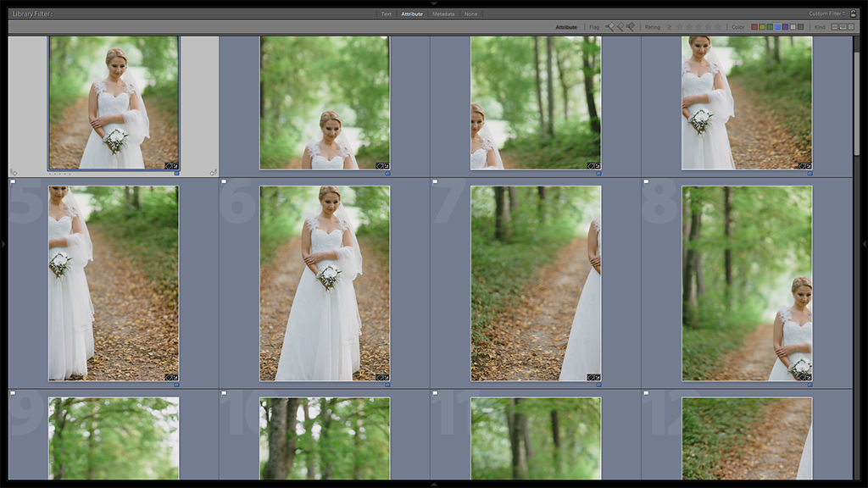Select the Attribute filter tab
This screenshot has height=488, width=868.
(x=412, y=14)
